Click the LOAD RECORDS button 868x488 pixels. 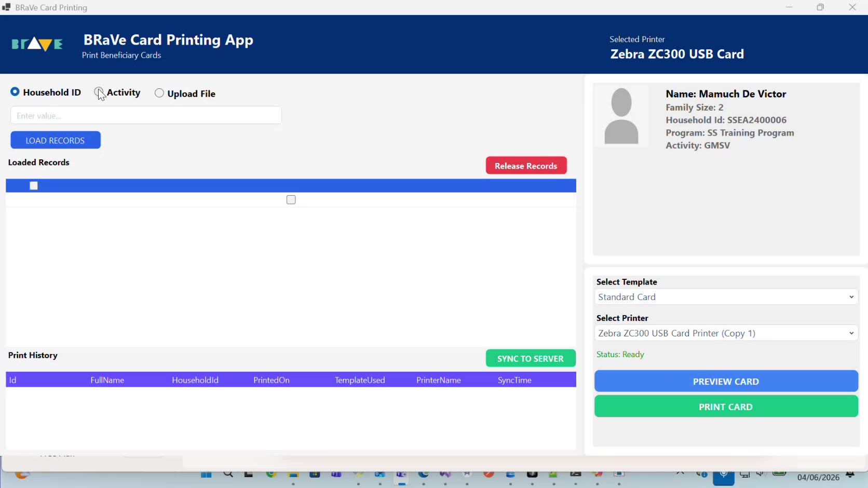tap(56, 140)
